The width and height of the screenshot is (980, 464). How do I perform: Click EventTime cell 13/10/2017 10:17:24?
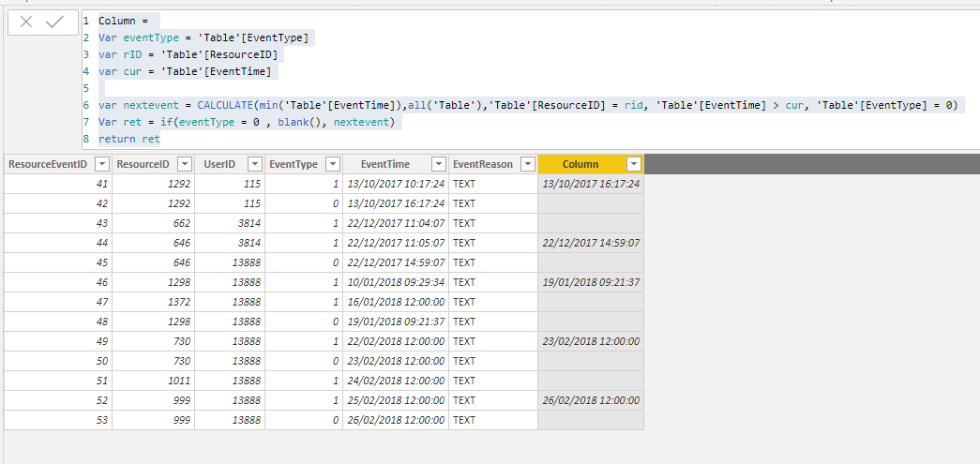pyautogui.click(x=396, y=184)
